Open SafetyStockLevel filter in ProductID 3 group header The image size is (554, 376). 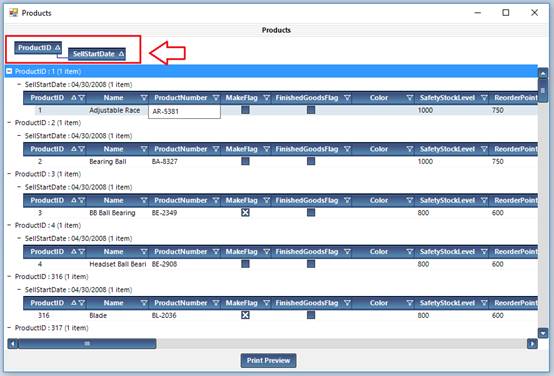click(x=484, y=200)
